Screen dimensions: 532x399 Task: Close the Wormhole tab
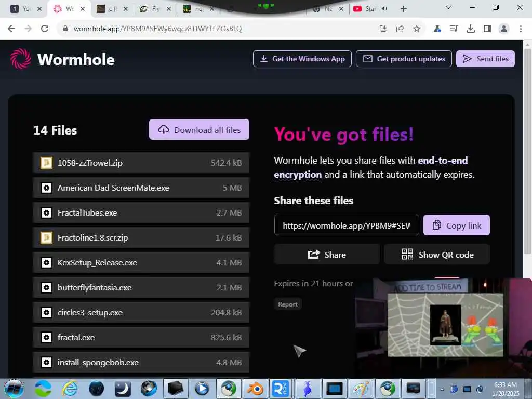point(83,9)
